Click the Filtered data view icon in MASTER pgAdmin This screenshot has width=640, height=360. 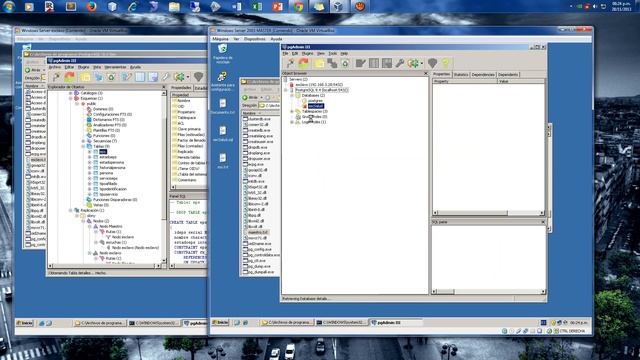coord(387,63)
